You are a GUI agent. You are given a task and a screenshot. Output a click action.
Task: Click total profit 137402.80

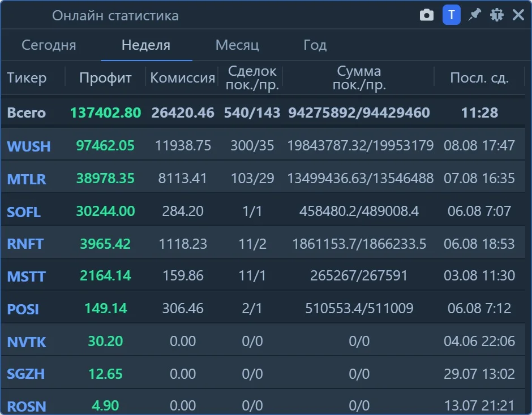[105, 113]
